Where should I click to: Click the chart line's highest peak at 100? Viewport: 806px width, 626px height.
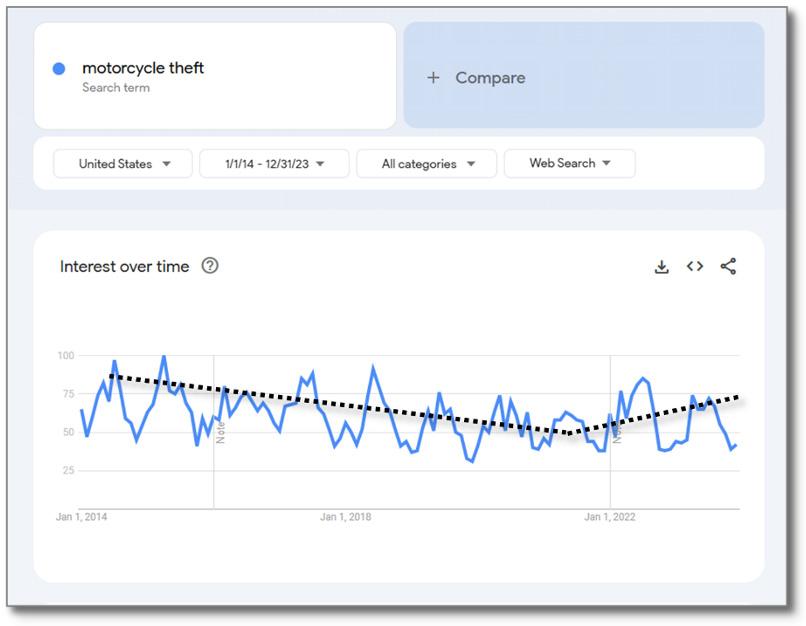point(164,356)
